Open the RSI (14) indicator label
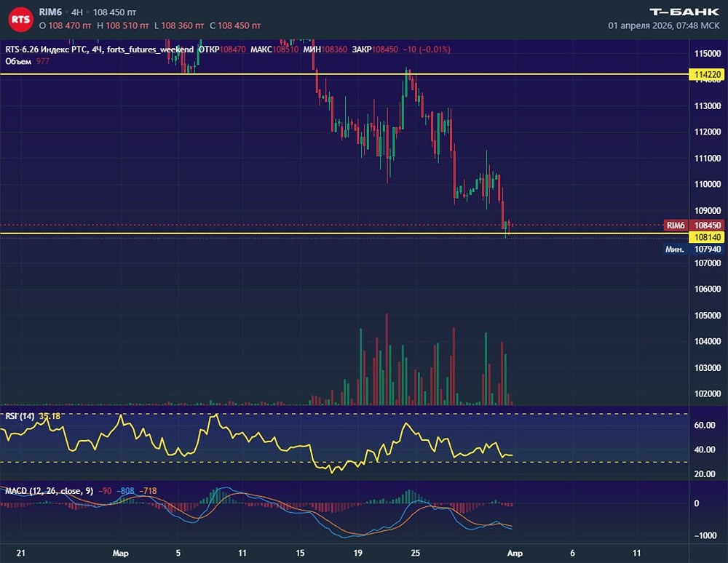This screenshot has width=728, height=563. [20, 416]
